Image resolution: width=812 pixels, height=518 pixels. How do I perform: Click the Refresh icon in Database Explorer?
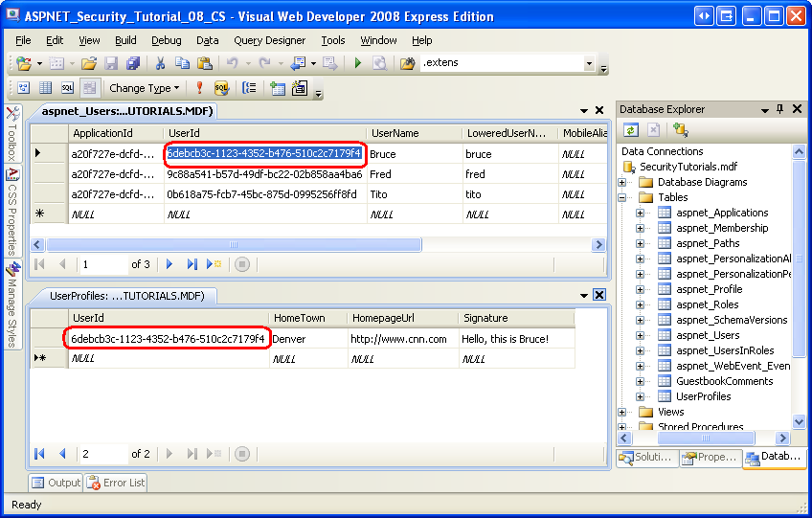click(x=630, y=130)
